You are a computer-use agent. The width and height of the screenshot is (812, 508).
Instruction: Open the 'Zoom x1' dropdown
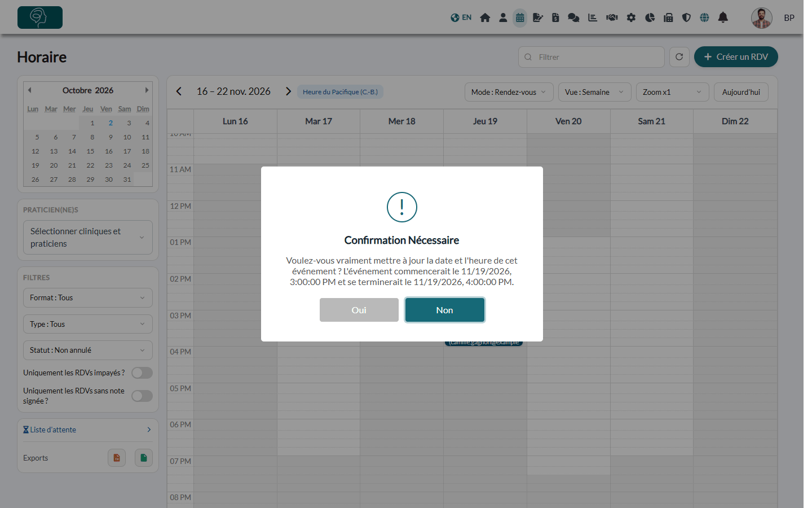pyautogui.click(x=672, y=92)
